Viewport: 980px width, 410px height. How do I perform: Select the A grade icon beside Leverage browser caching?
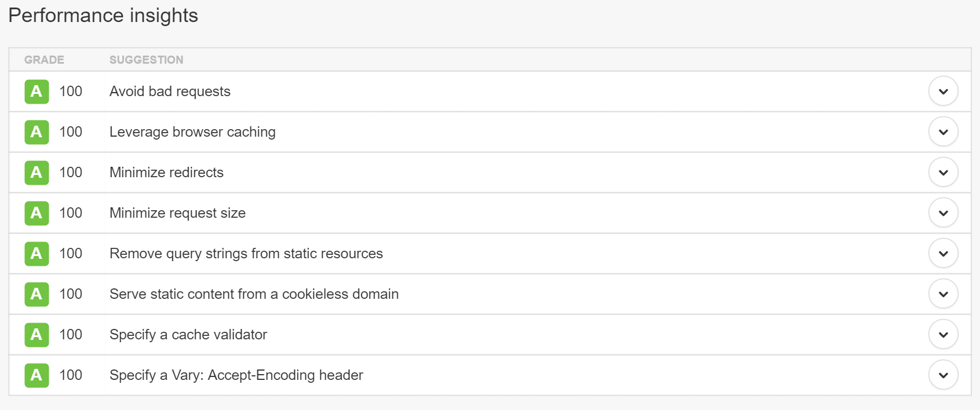click(x=36, y=131)
